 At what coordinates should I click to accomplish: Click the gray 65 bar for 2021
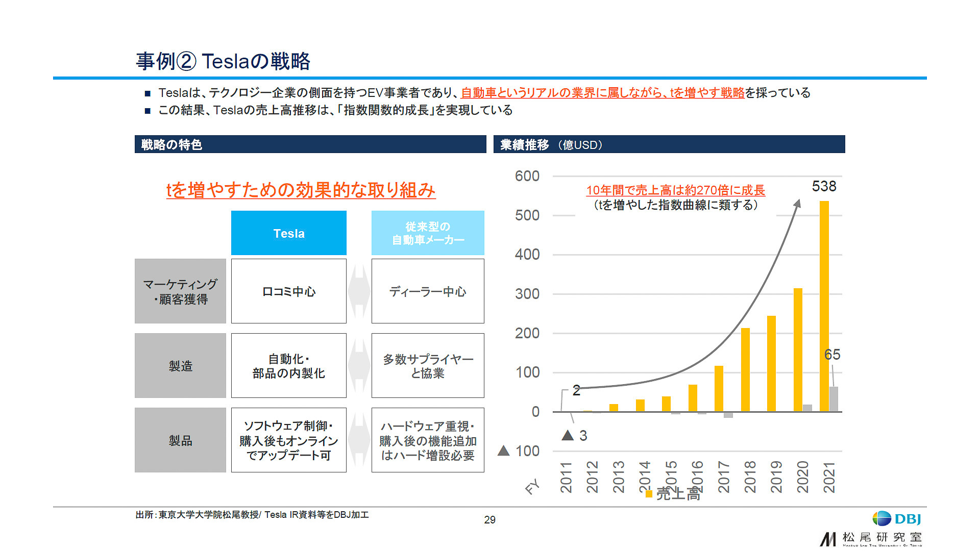click(x=834, y=399)
